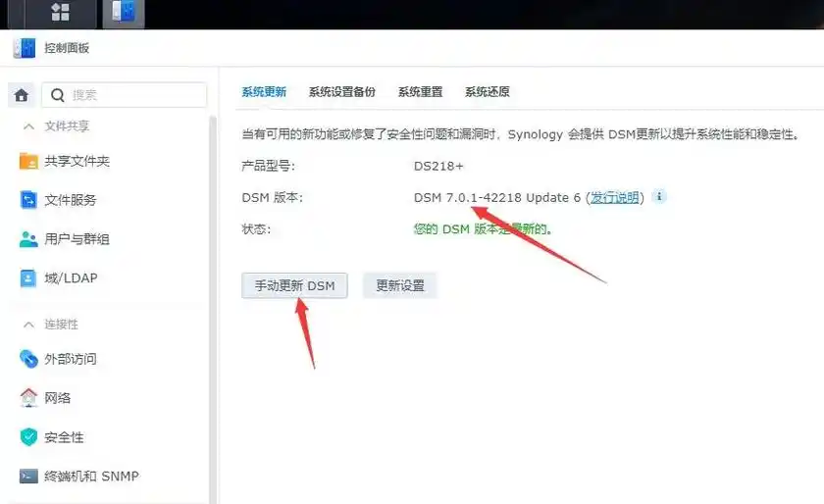Collapse the 文件共享 section
Viewport: 824px width, 504px height.
(x=28, y=126)
